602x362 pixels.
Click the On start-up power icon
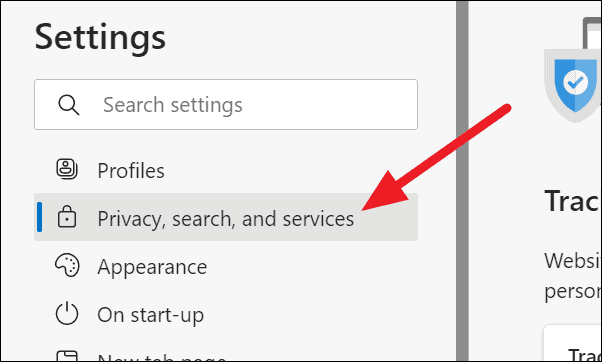67,313
